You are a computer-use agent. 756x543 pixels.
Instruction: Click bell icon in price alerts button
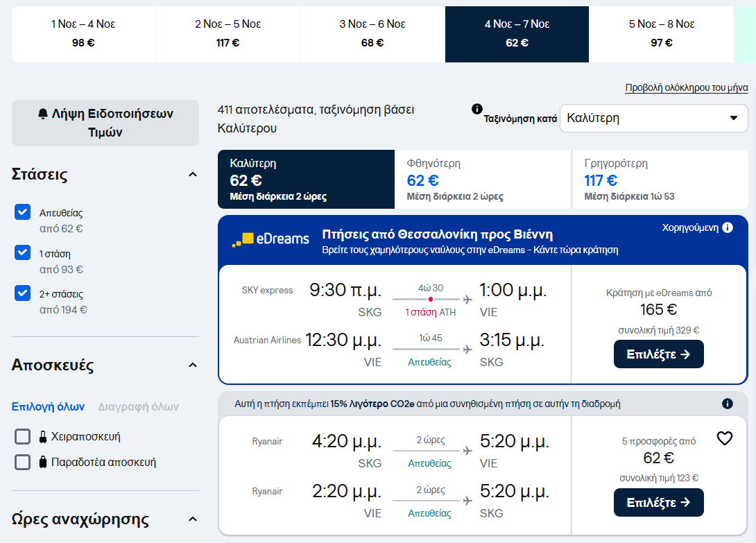click(43, 114)
